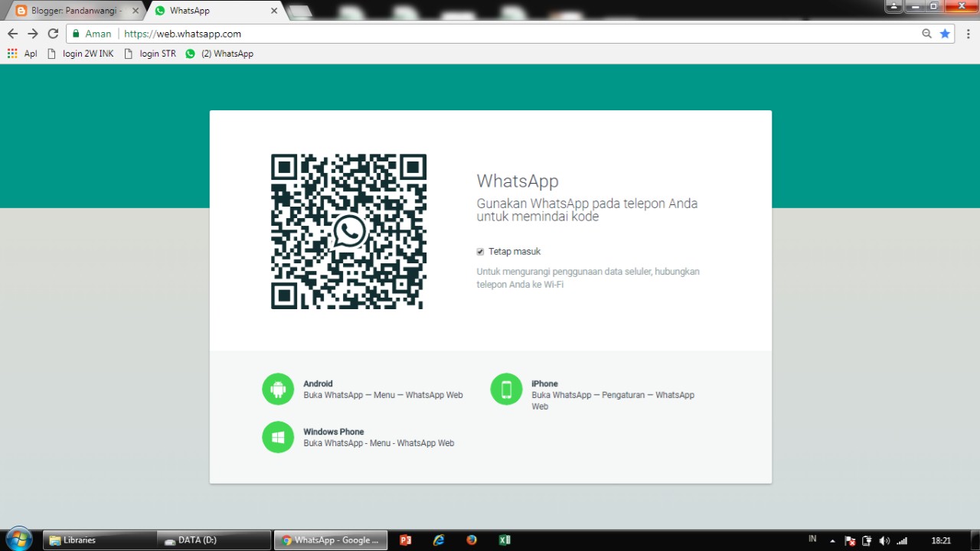Switch to the Blogger Pandanwangi tab
This screenshot has width=980, height=551.
click(75, 11)
